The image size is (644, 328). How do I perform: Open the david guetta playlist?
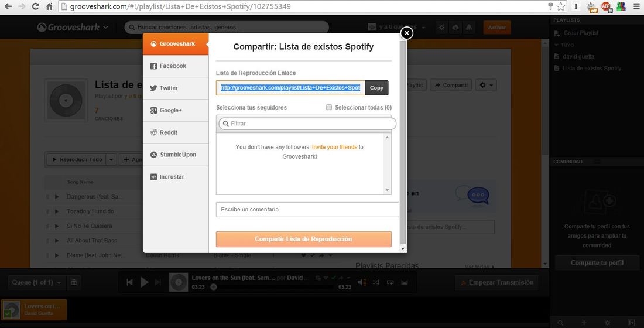tap(574, 57)
